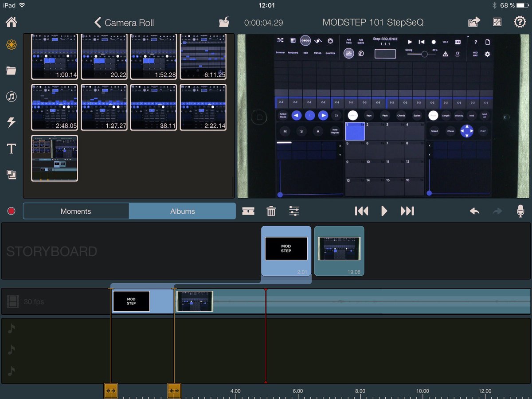Tap the MODSTEP 101 StepSeQ project title
The width and height of the screenshot is (532, 399).
pos(373,22)
